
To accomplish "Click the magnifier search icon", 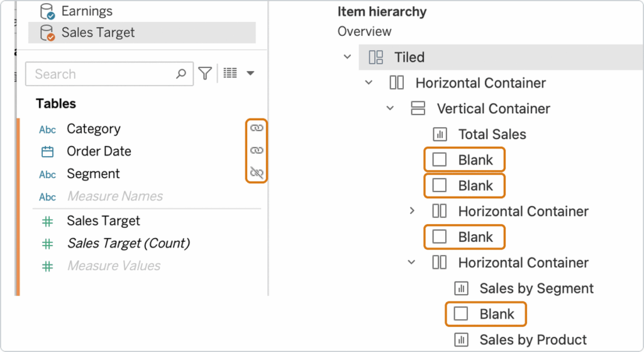I will [x=180, y=74].
